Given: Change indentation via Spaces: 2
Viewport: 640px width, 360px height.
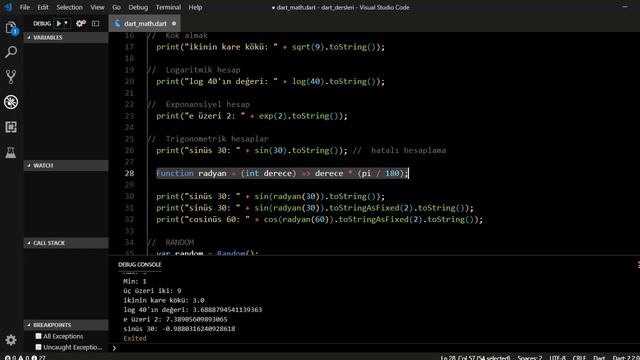Looking at the screenshot, I should [x=529, y=358].
